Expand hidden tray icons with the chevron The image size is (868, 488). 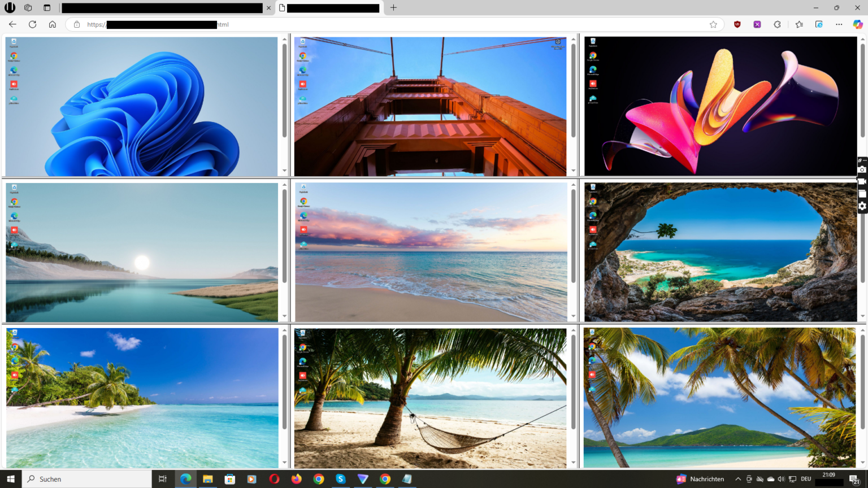738,479
